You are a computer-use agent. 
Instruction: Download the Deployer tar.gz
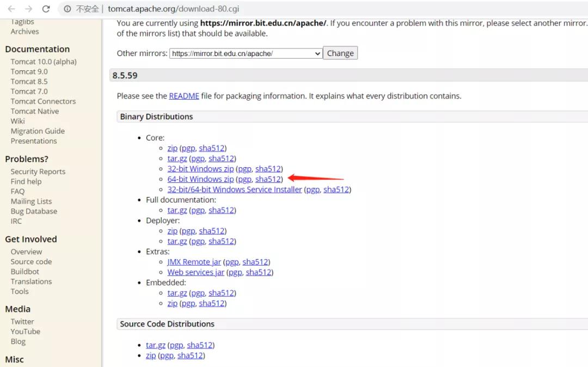point(177,241)
